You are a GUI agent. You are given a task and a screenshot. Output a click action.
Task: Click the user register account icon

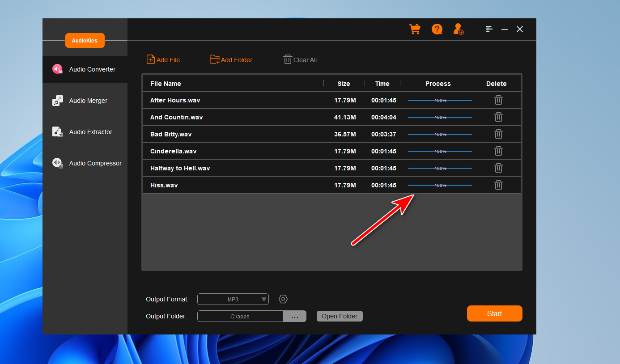click(458, 29)
